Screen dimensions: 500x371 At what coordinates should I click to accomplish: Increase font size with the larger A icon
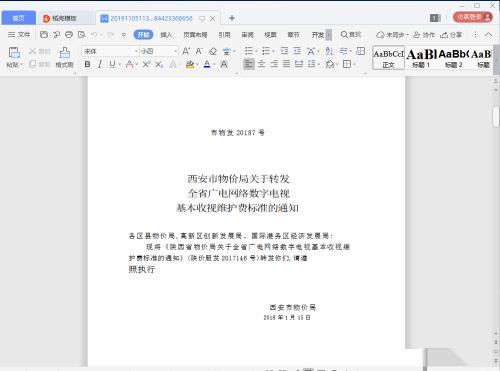click(x=186, y=51)
